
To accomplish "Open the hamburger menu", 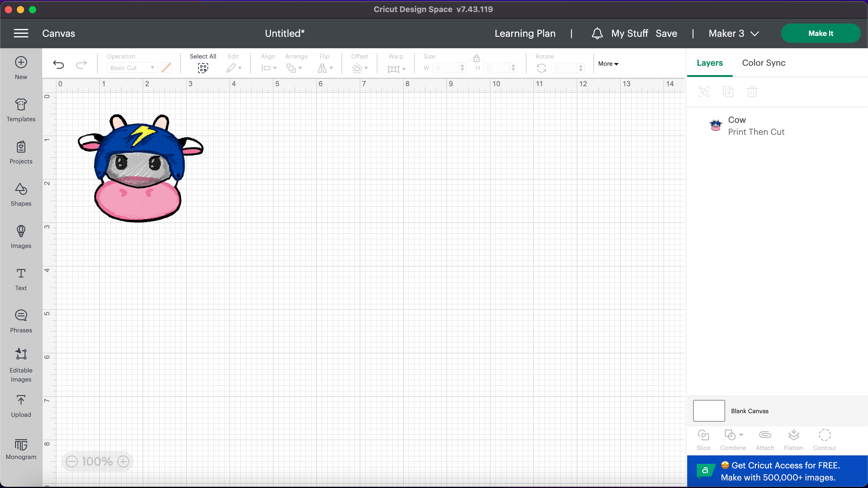I will (20, 33).
